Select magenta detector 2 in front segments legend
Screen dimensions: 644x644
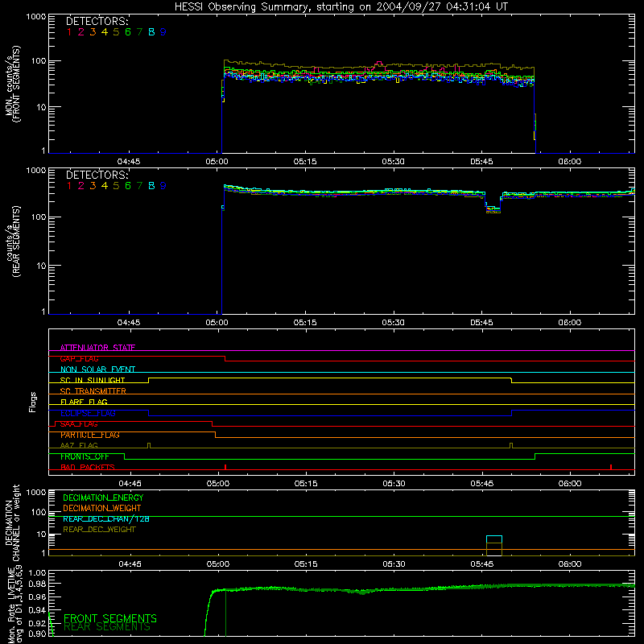click(x=81, y=32)
